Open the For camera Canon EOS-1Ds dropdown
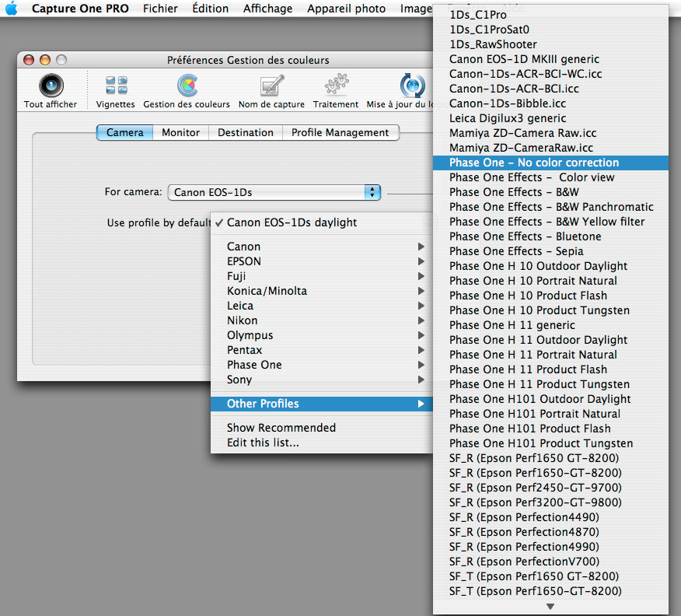 (274, 192)
